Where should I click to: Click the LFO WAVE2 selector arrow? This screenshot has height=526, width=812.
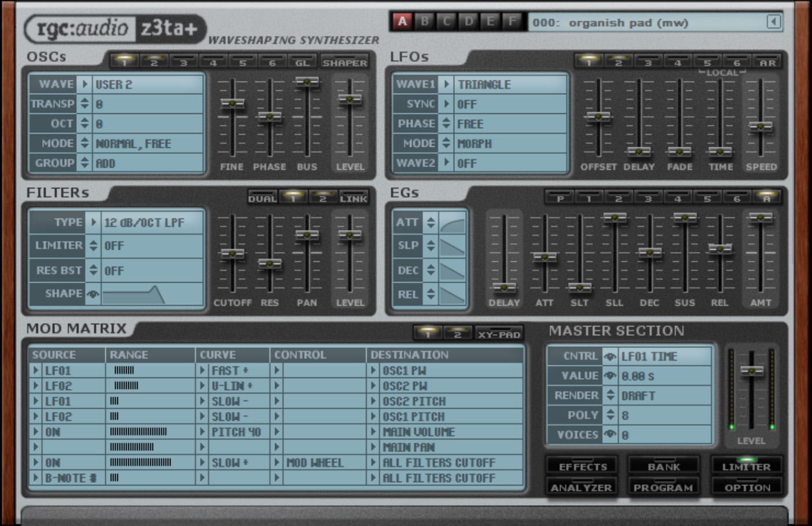click(x=446, y=163)
